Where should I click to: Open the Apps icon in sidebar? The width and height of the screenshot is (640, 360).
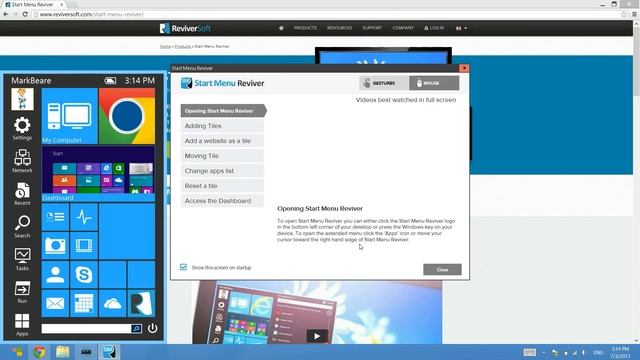[x=22, y=324]
